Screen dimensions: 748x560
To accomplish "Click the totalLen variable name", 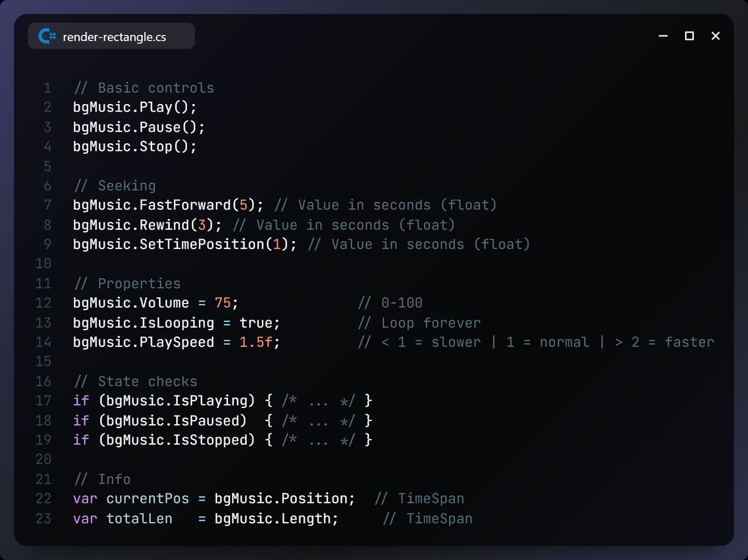I will pyautogui.click(x=139, y=518).
